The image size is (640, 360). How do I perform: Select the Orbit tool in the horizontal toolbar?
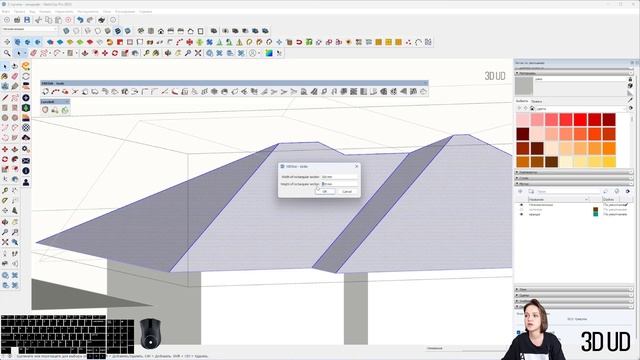(x=168, y=53)
